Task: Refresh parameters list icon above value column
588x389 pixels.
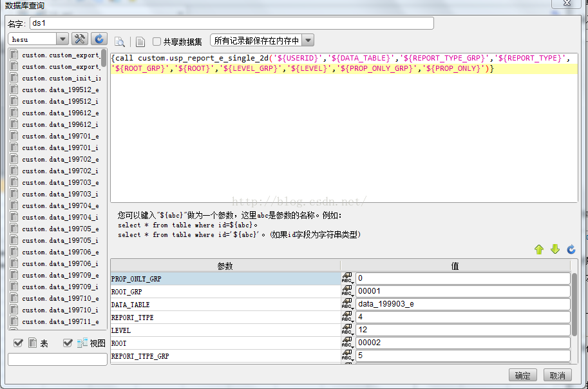Action: pyautogui.click(x=571, y=249)
